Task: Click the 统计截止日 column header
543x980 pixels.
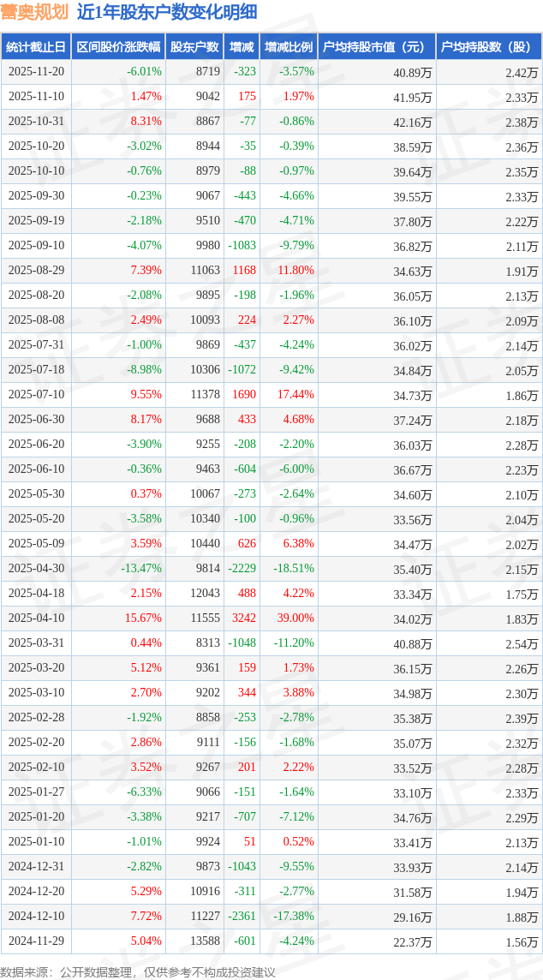Action: tap(36, 47)
